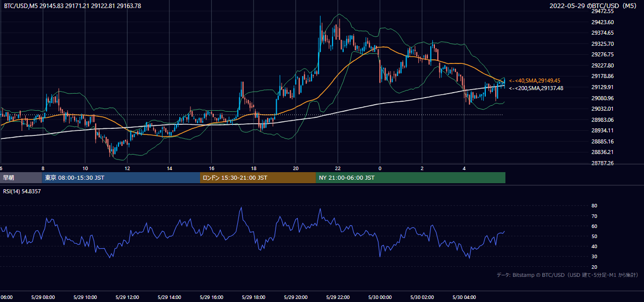Click the 5/30 04:00 date label
This screenshot has height=302, width=644.
click(464, 297)
